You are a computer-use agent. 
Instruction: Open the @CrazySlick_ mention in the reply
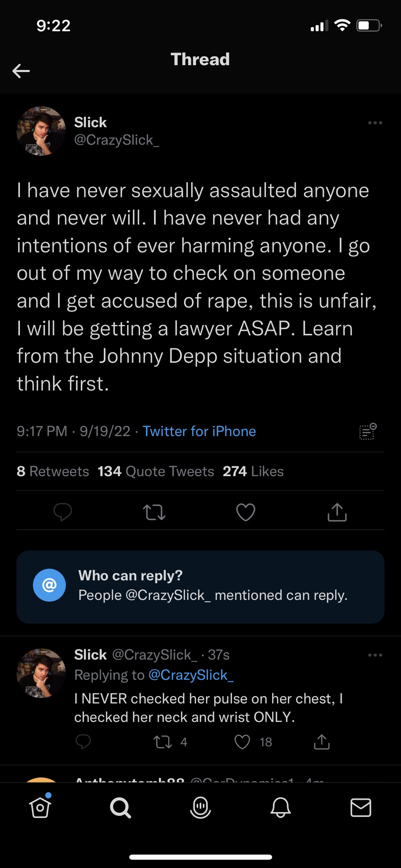point(191,675)
